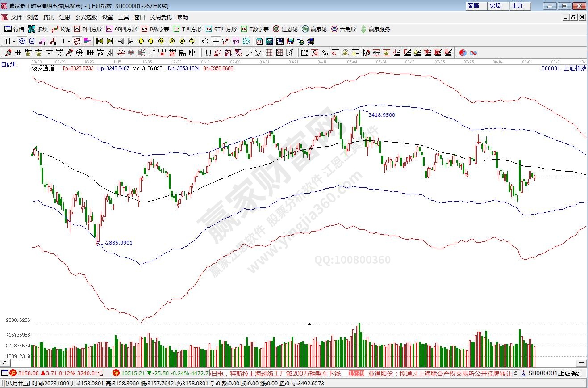Click the calculator icon in toolbar

click(x=269, y=41)
